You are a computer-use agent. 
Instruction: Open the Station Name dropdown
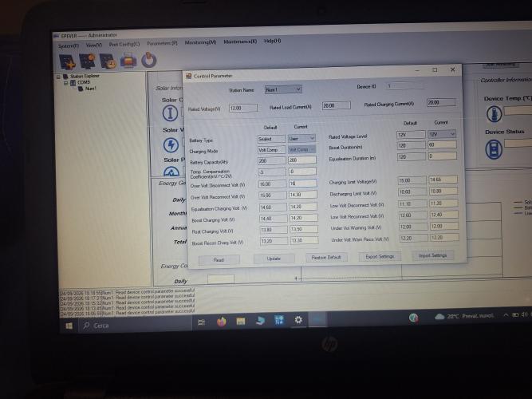point(283,89)
